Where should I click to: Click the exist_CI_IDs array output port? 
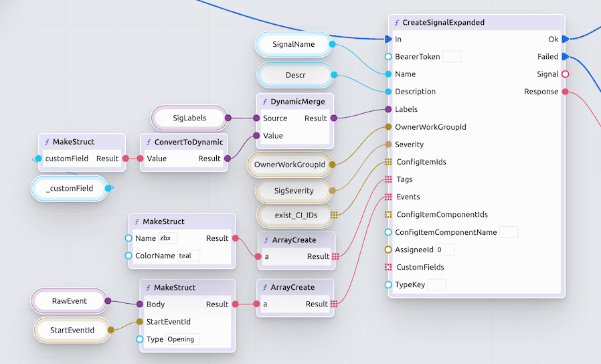click(x=333, y=215)
